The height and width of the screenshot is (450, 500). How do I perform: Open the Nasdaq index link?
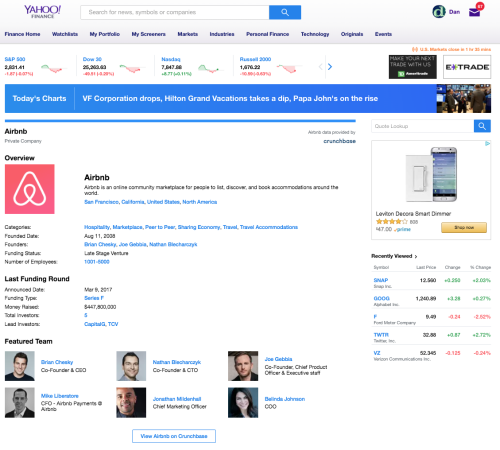(x=171, y=59)
